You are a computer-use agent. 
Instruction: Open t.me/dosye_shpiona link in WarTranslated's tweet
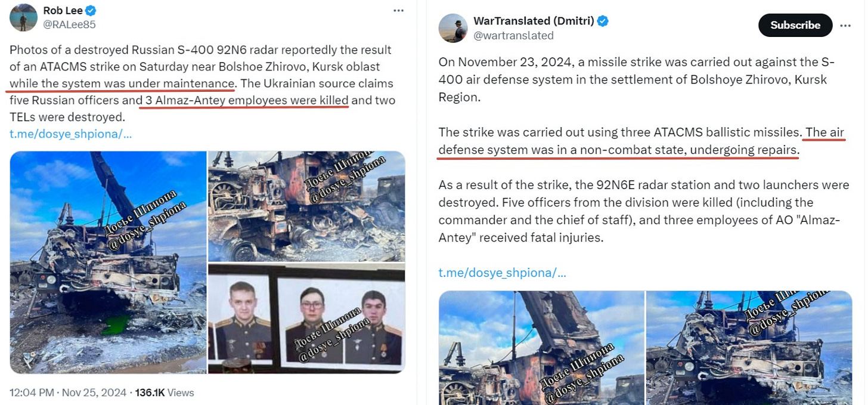[503, 273]
